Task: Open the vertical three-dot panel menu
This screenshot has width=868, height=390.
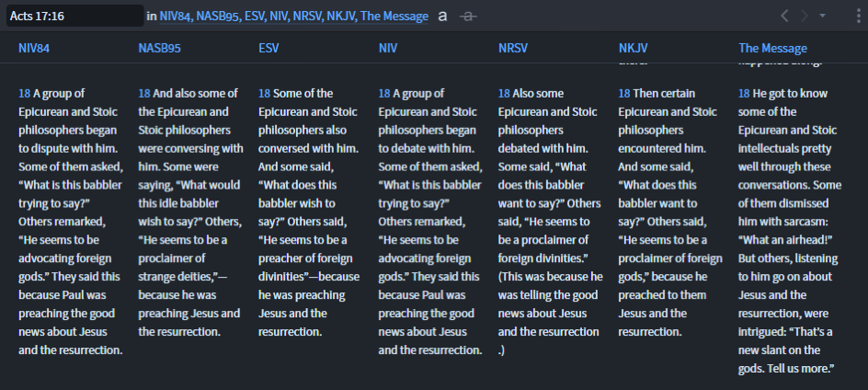Action: [x=858, y=16]
